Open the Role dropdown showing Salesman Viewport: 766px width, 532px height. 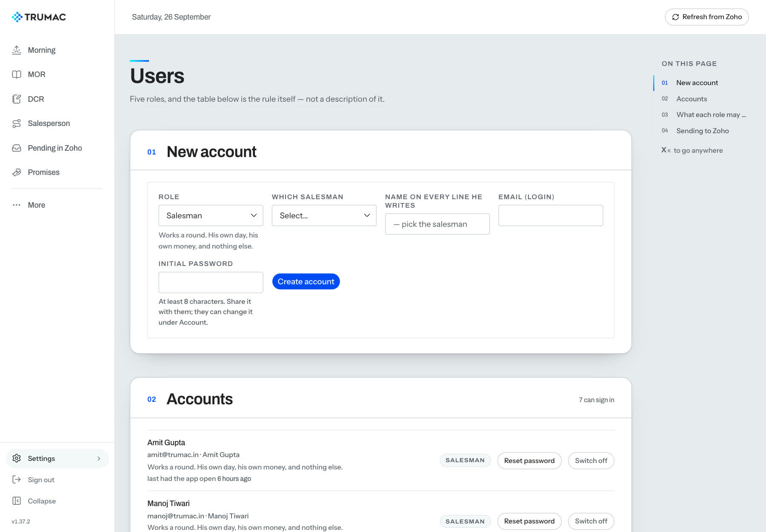pyautogui.click(x=211, y=215)
